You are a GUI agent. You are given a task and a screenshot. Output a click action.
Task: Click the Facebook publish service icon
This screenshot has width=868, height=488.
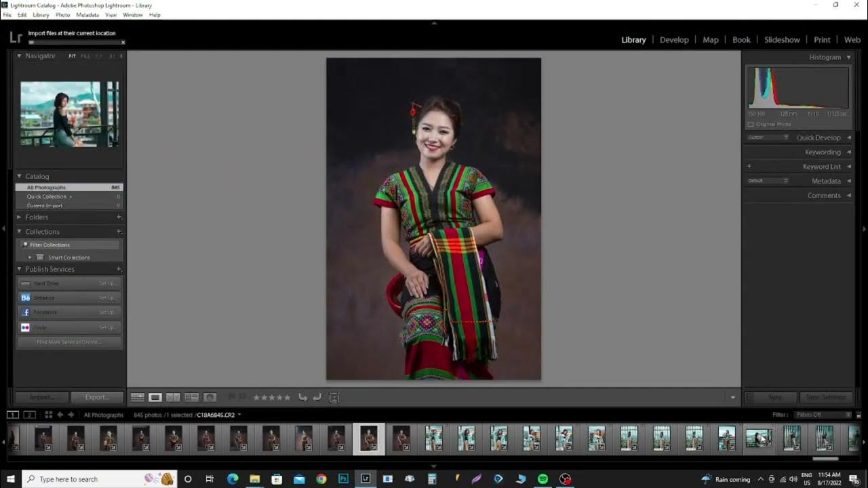[x=25, y=312]
